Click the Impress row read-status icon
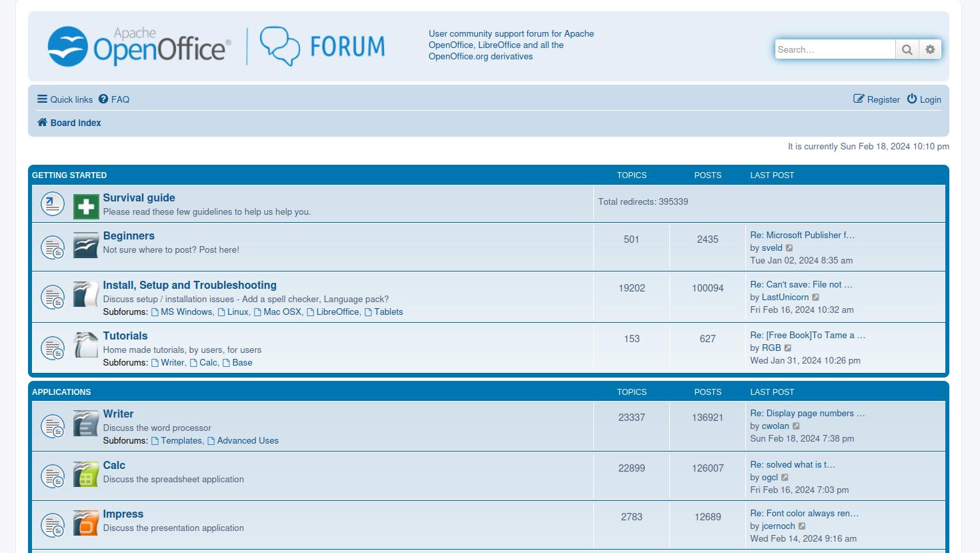 [x=53, y=526]
